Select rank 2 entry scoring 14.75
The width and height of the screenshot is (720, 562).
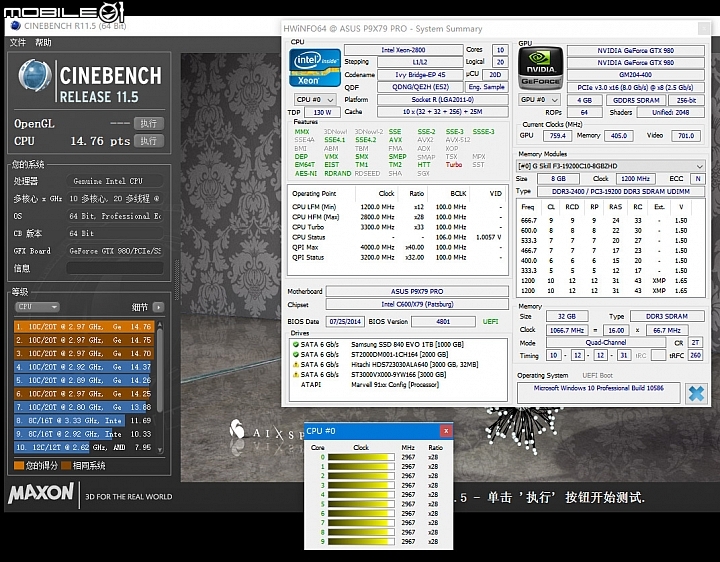tap(84, 340)
